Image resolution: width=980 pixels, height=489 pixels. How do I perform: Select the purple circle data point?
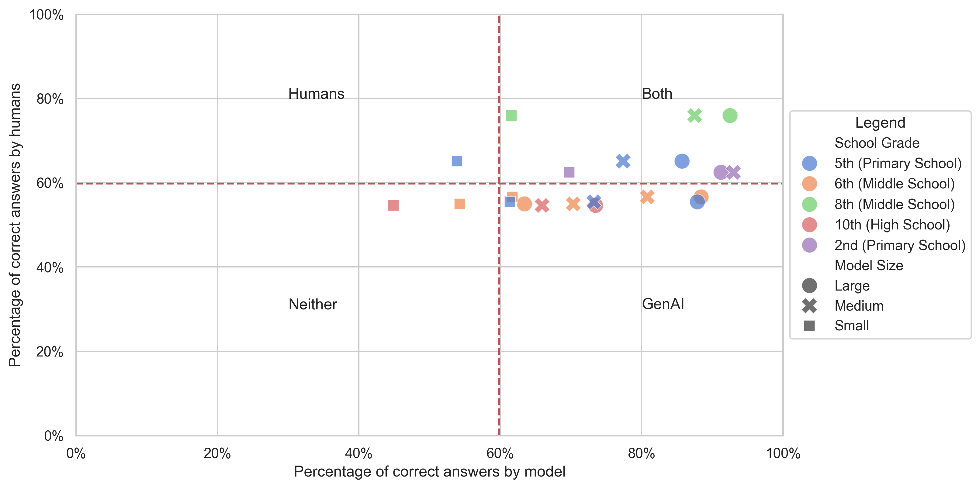[721, 172]
